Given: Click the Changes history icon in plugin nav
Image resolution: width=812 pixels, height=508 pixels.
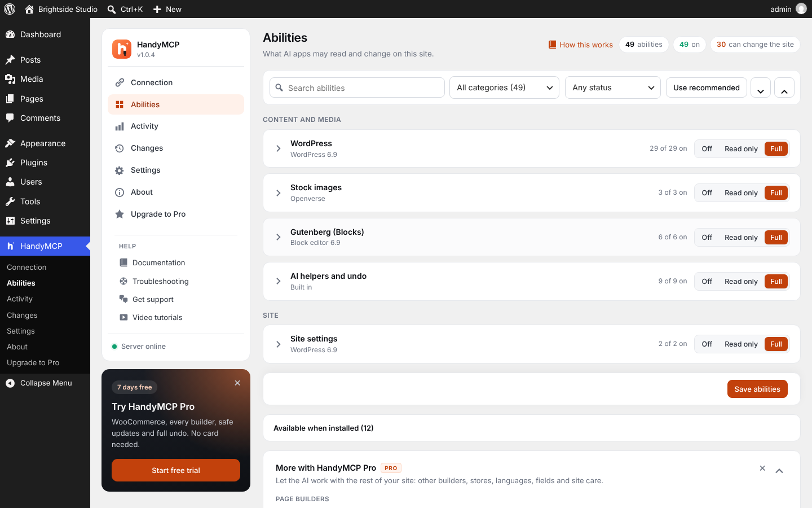Looking at the screenshot, I should click(120, 148).
